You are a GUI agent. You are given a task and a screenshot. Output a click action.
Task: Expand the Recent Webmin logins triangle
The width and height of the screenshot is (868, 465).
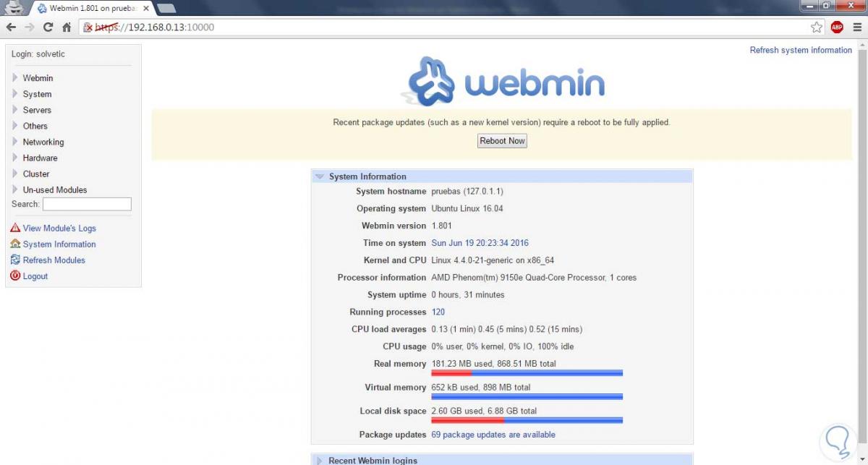[319, 461]
